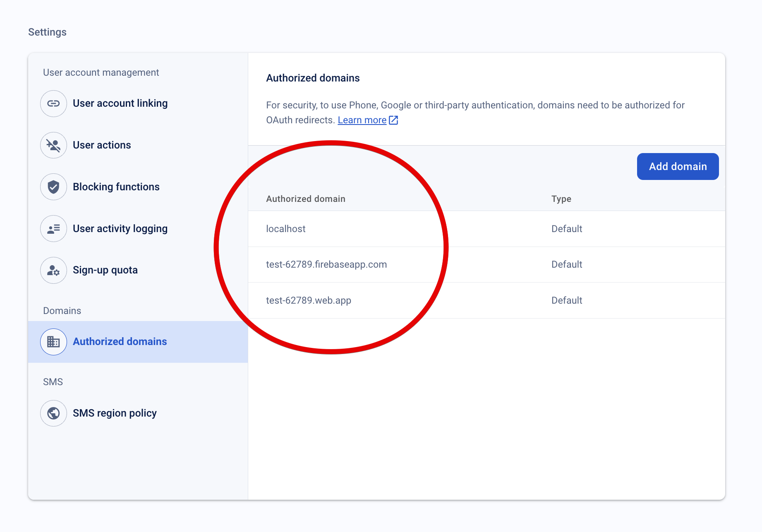Select the localhost domain row
Viewport: 762px width, 532px height.
click(x=286, y=229)
